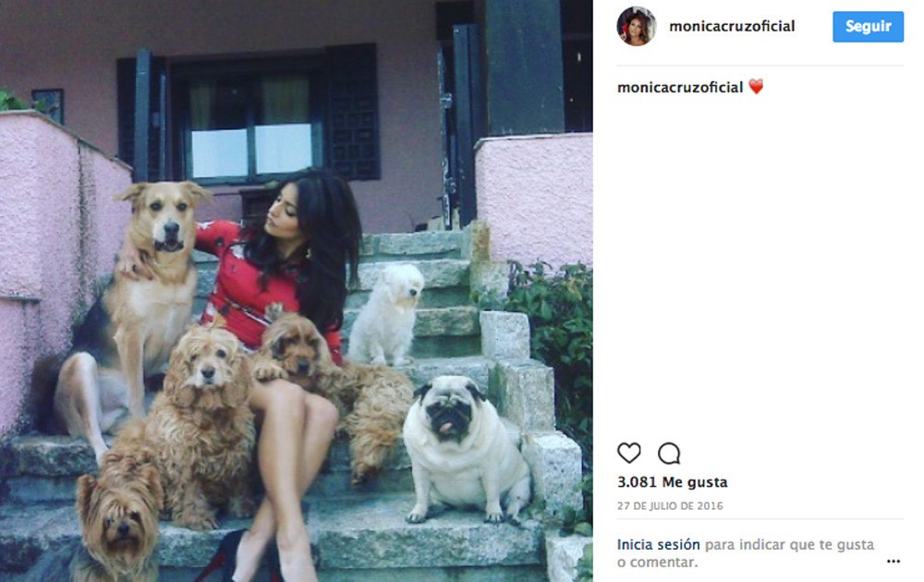Open the three-dot more options menu
The height and width of the screenshot is (582, 924).
(x=894, y=561)
